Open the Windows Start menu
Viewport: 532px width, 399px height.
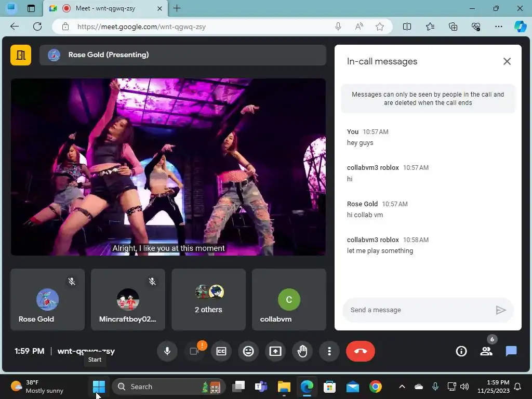point(99,387)
